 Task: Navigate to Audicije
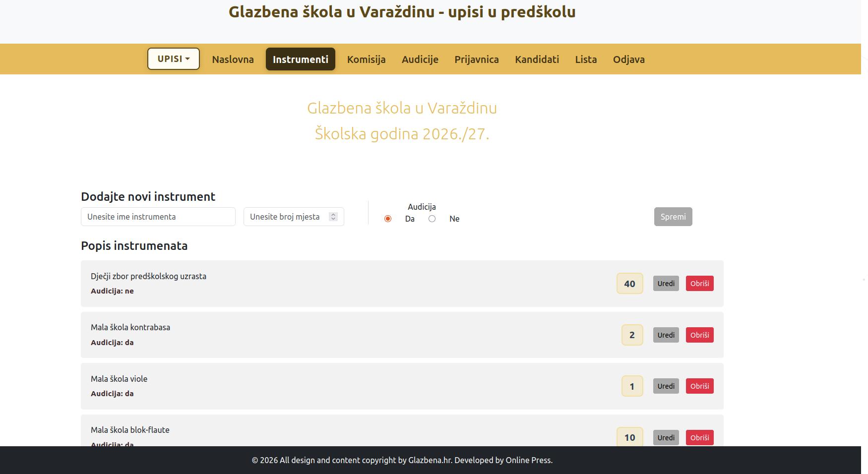point(420,59)
